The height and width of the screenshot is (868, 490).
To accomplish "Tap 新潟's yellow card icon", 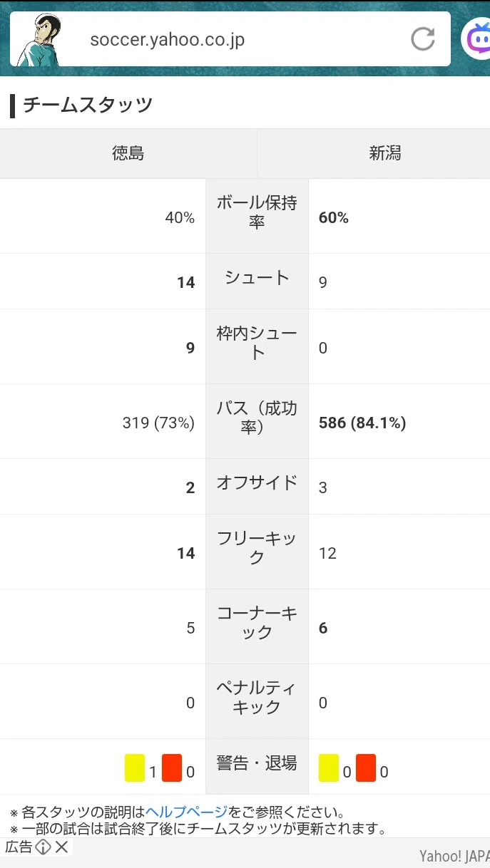I will [329, 768].
